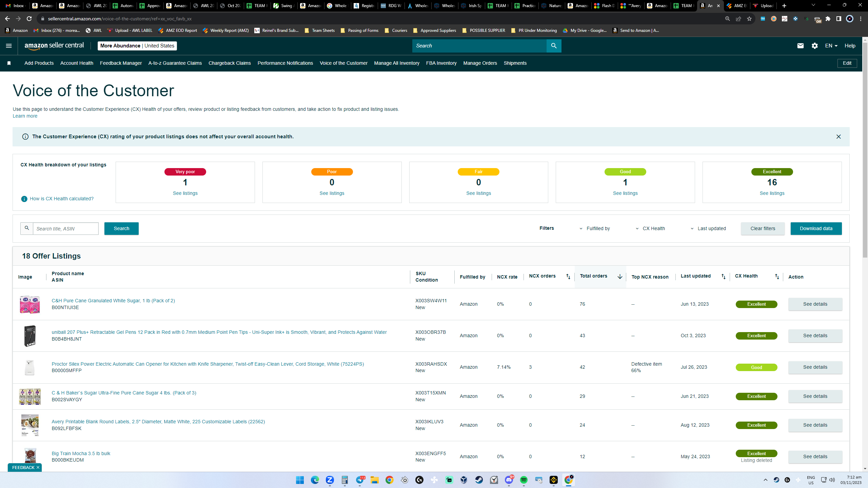Viewport: 868px width, 488px height.
Task: Open the settings gear menu
Action: coord(815,46)
